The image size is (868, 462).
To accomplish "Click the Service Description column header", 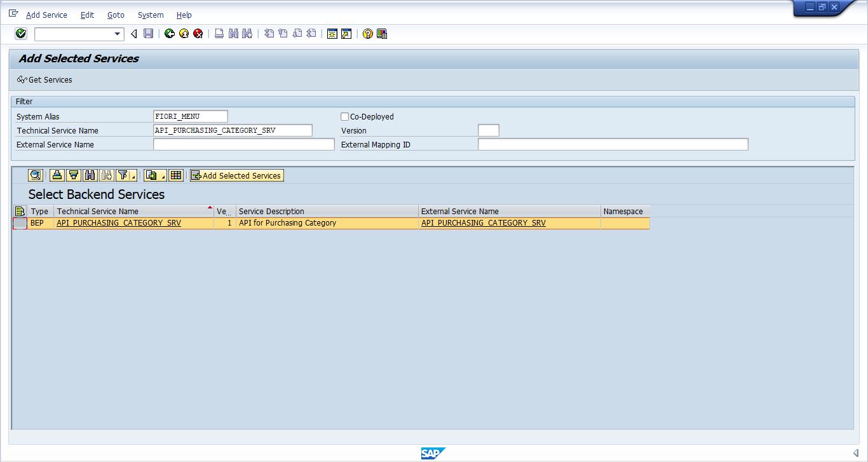I will [327, 211].
